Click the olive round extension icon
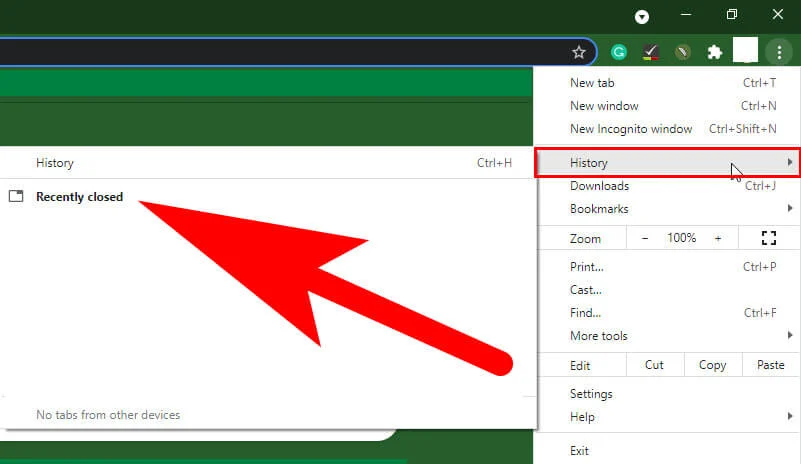 682,52
